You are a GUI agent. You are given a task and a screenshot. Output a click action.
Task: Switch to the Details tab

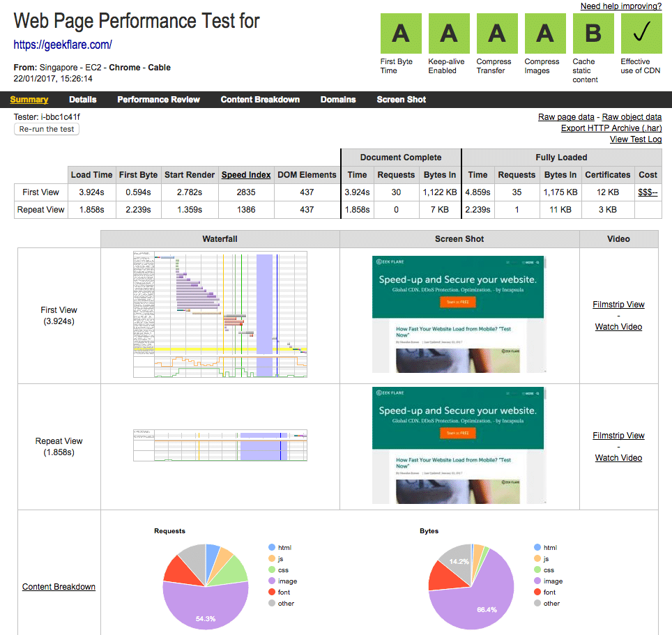pos(82,100)
